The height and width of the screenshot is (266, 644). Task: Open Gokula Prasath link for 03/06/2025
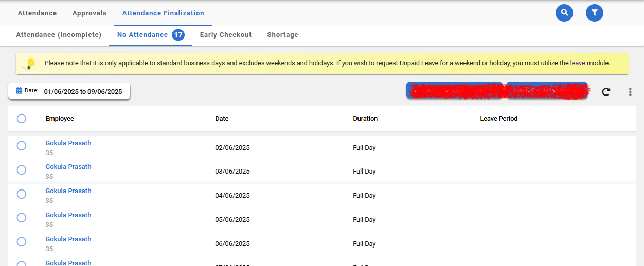point(68,167)
